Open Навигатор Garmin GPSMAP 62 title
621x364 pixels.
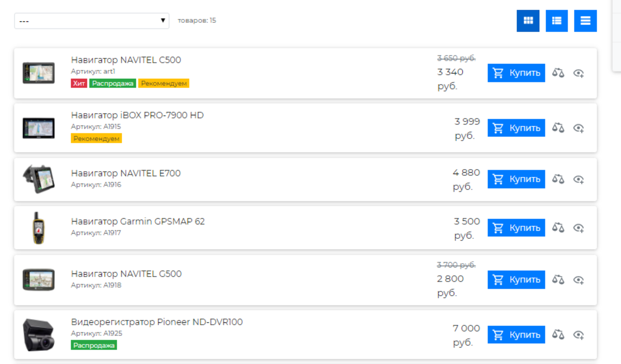[138, 222]
